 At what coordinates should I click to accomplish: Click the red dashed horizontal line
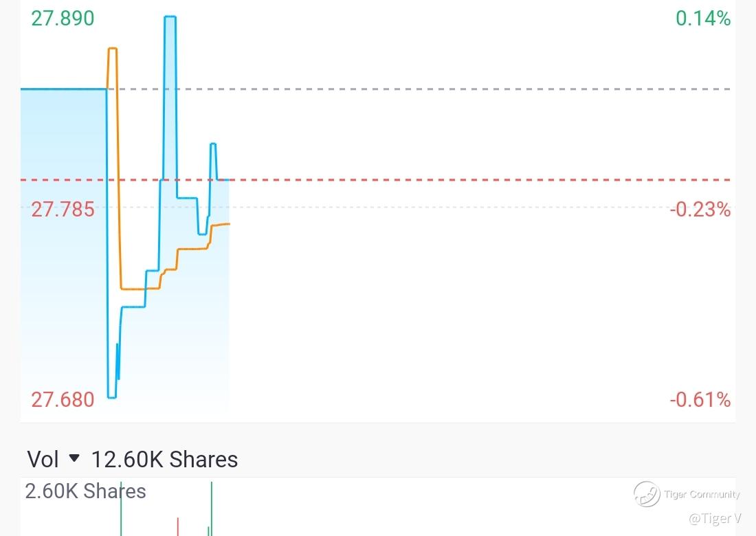[447, 180]
